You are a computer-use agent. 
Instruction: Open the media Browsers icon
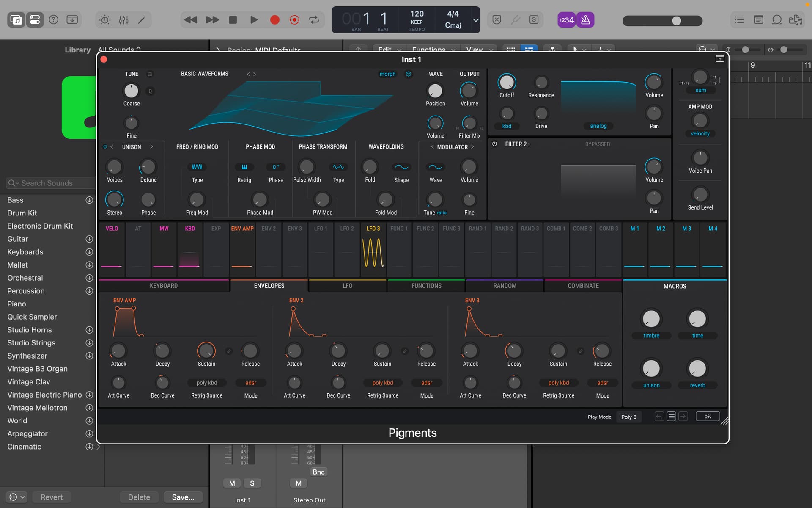(x=796, y=20)
